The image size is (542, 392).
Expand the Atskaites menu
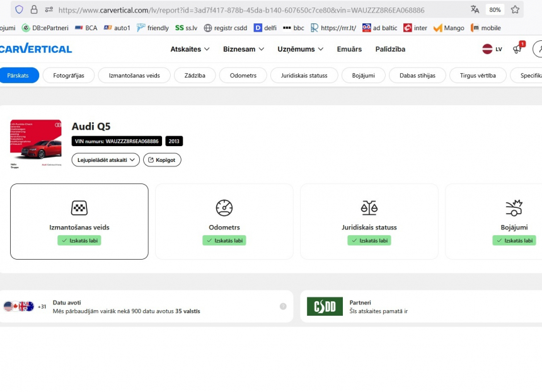click(190, 49)
